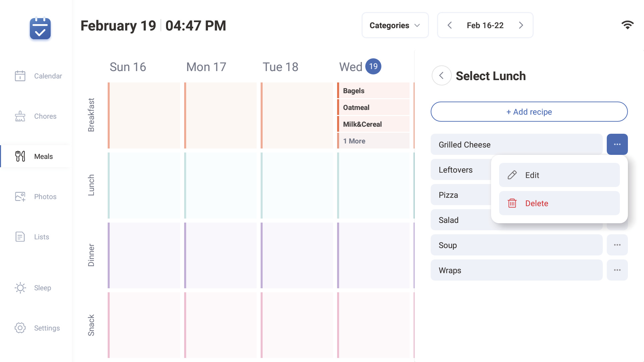Open Settings gear in sidebar
The width and height of the screenshot is (644, 362).
point(20,328)
